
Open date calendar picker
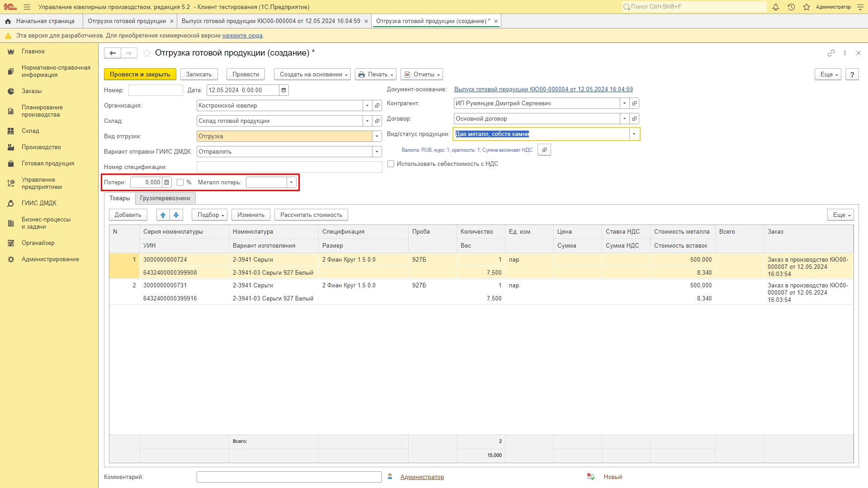click(284, 90)
